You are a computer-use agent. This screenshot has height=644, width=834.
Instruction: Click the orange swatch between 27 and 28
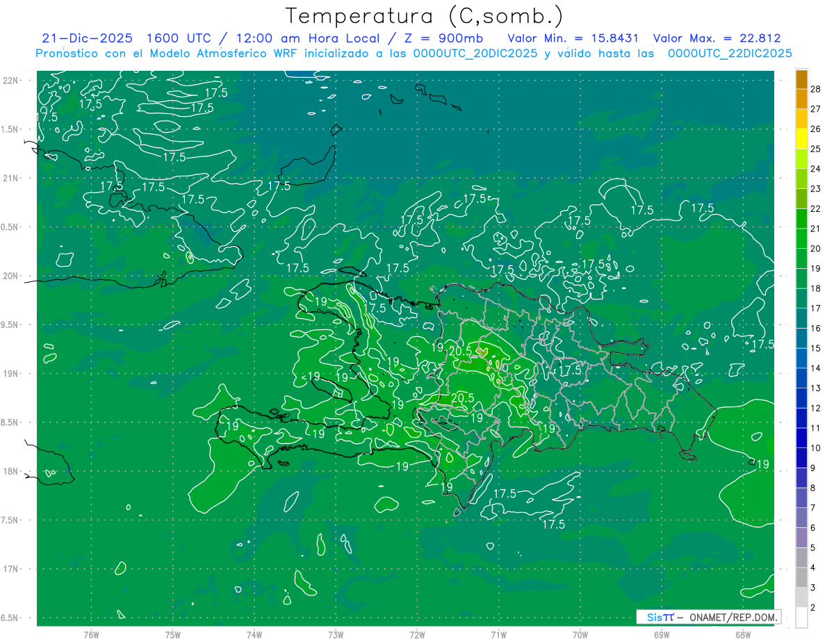coord(801,99)
